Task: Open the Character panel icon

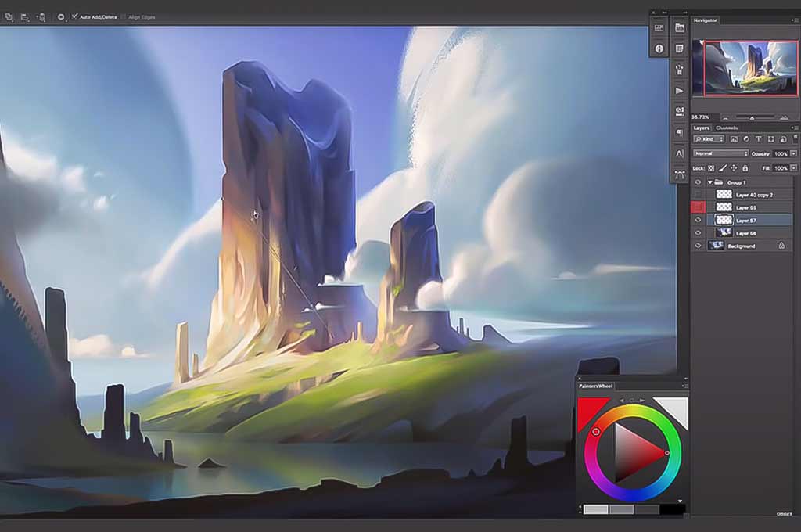Action: point(680,153)
